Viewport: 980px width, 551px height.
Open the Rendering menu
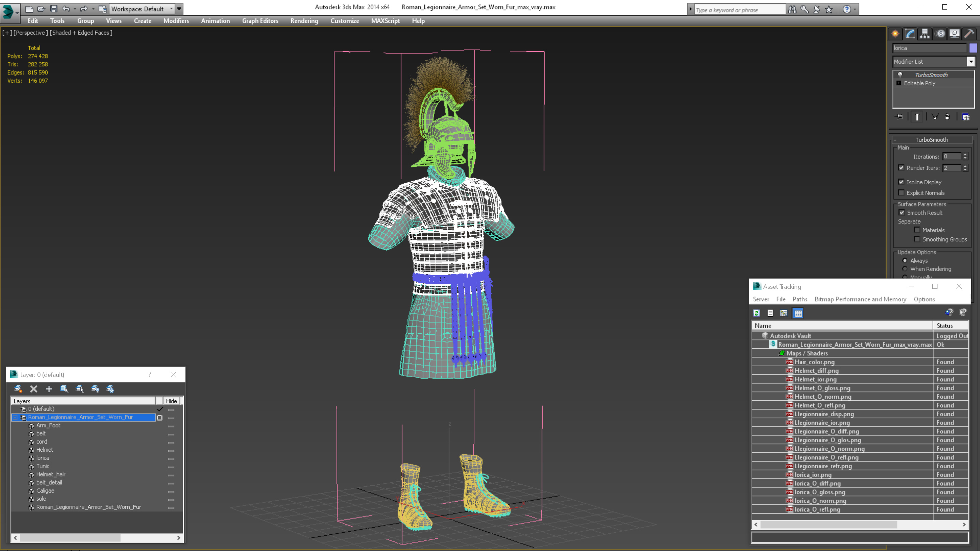[x=304, y=21]
